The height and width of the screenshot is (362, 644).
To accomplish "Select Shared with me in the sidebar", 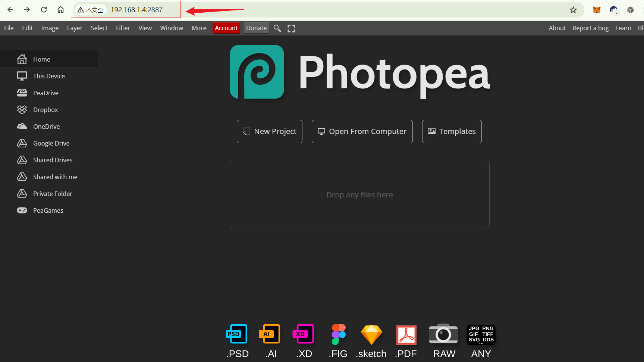I will point(49,177).
